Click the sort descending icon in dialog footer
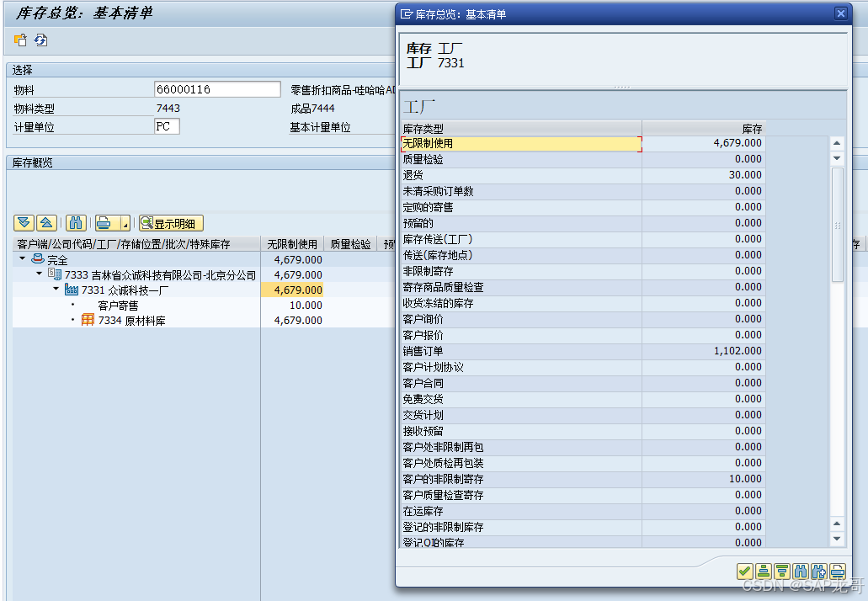Image resolution: width=868 pixels, height=601 pixels. pos(781,571)
